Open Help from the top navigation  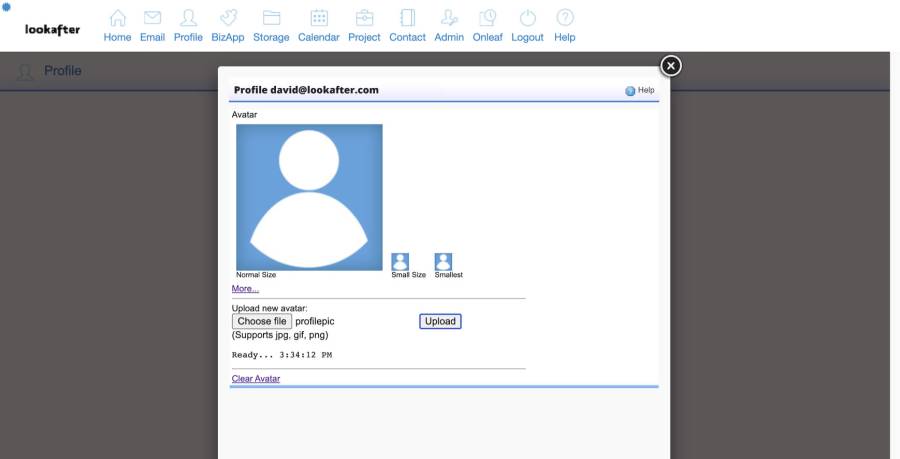[565, 19]
